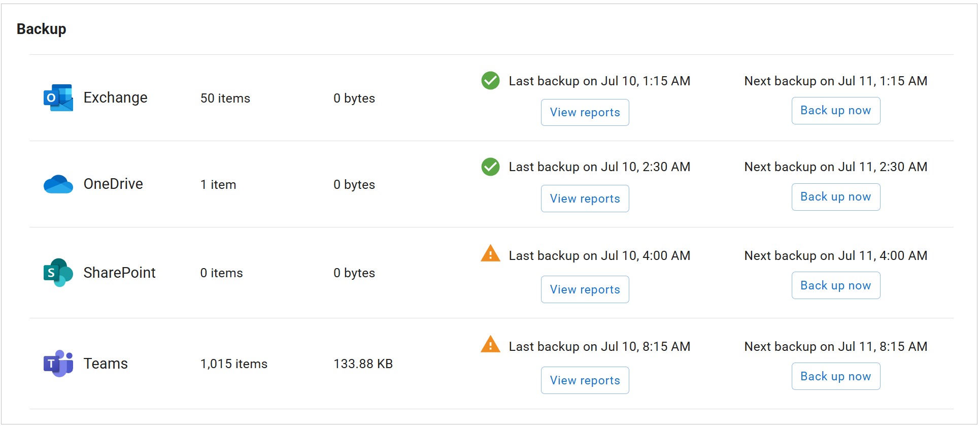
Task: Click 'Last backup on Jul 10, 4:00 AM'
Action: (599, 255)
